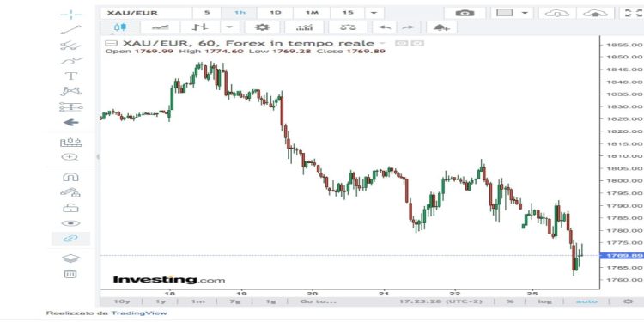Screen dimensions: 644x322
Task: Set chart range to 10y
Action: [122, 301]
